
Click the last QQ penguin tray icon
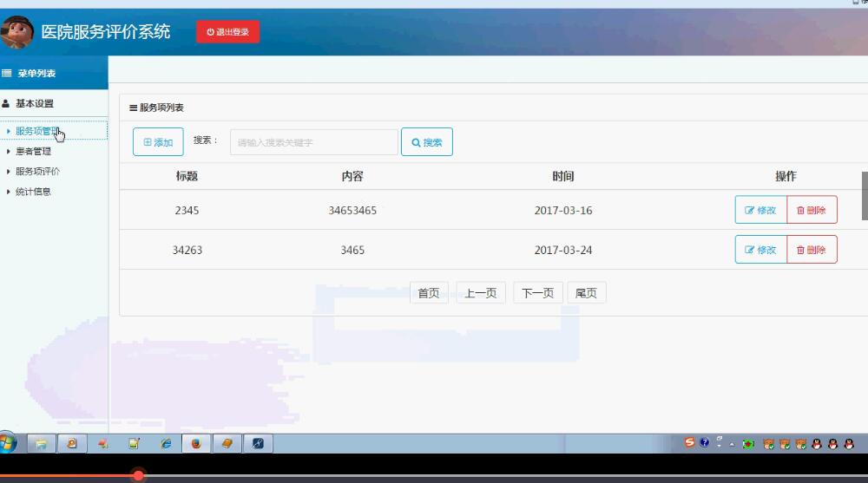(849, 444)
